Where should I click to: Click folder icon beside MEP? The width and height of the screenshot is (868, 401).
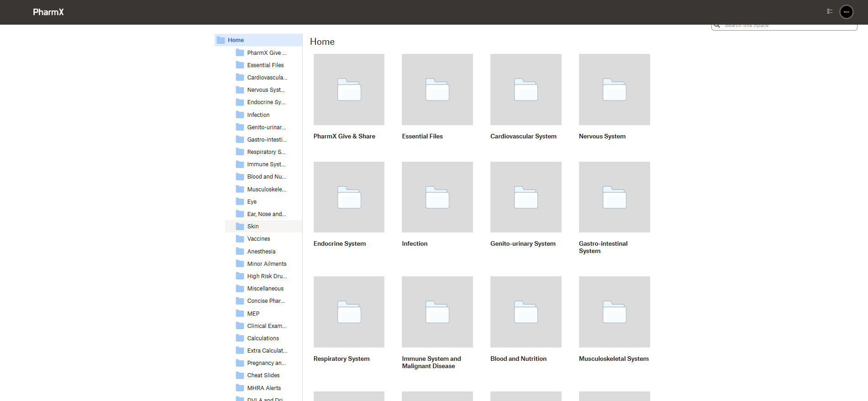[240, 313]
